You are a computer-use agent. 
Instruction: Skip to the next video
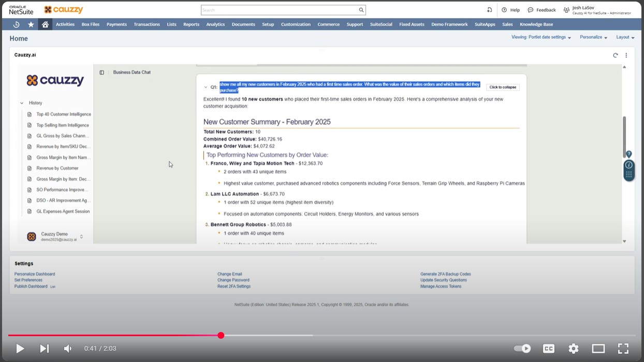45,349
